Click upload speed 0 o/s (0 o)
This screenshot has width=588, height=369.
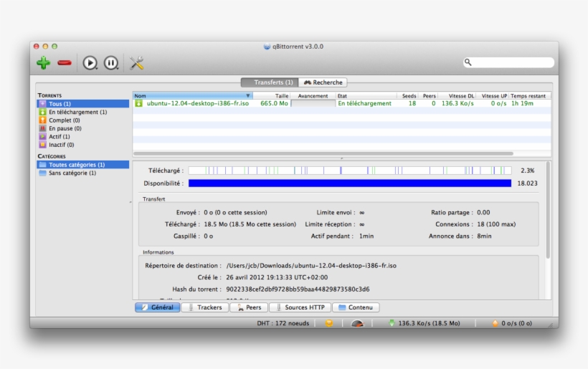[x=517, y=323]
